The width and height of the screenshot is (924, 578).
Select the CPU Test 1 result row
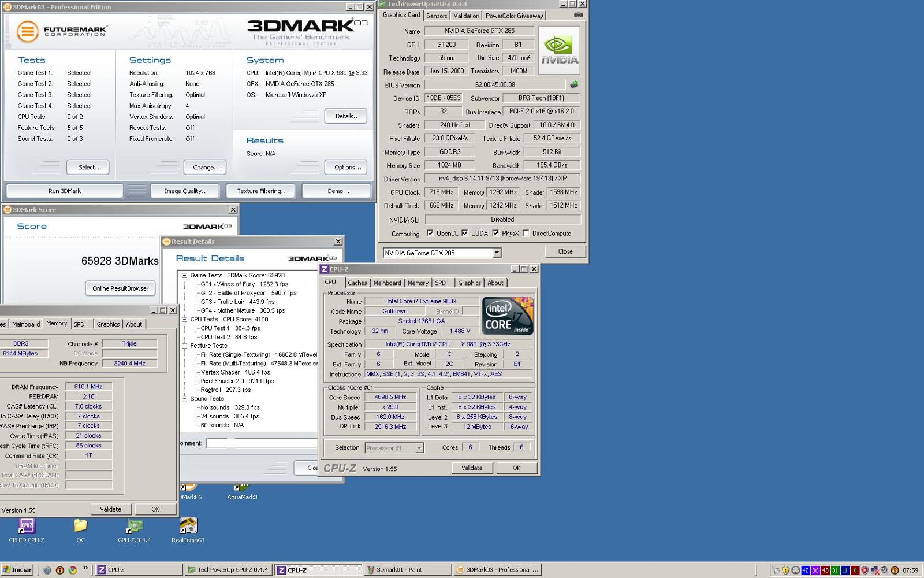point(230,328)
